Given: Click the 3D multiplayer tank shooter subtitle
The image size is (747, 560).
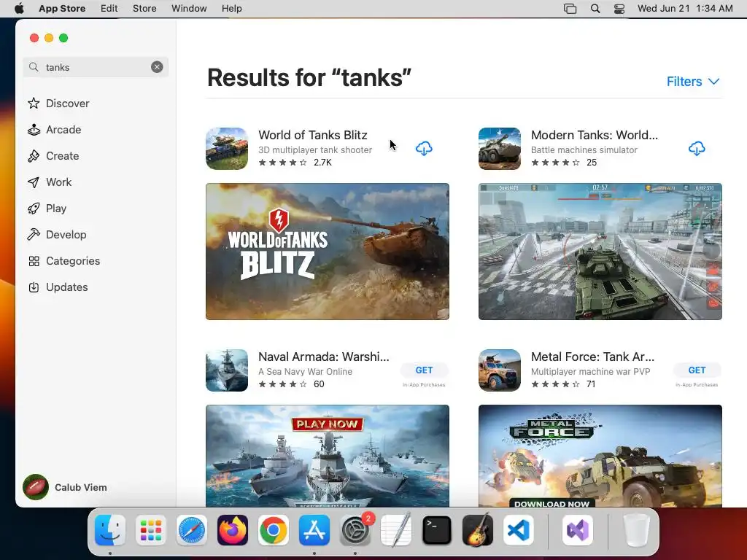Looking at the screenshot, I should coord(315,149).
